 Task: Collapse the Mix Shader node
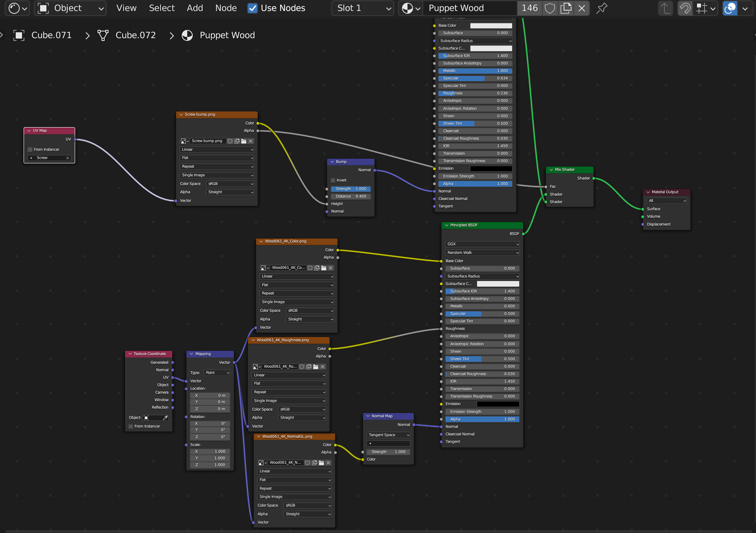tap(551, 170)
